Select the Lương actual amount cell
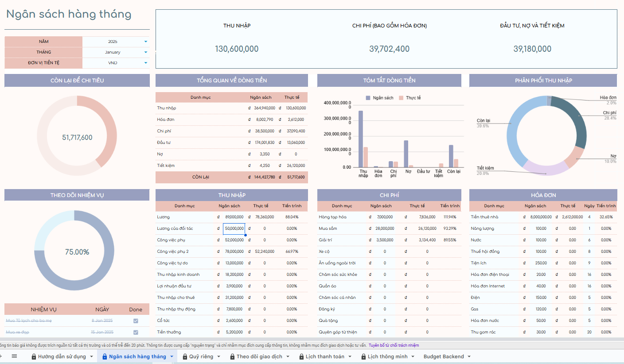Viewport: 624px width, 364px height. pyautogui.click(x=264, y=217)
